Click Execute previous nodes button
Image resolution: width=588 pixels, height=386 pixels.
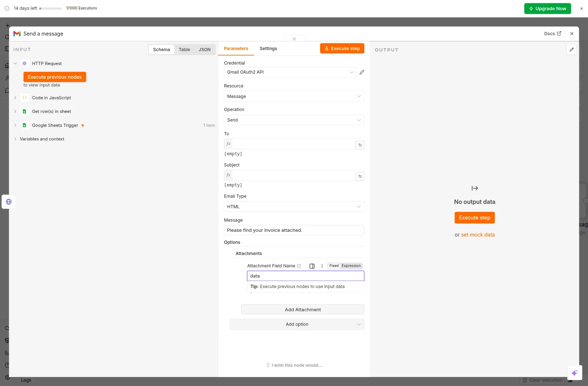pos(55,77)
